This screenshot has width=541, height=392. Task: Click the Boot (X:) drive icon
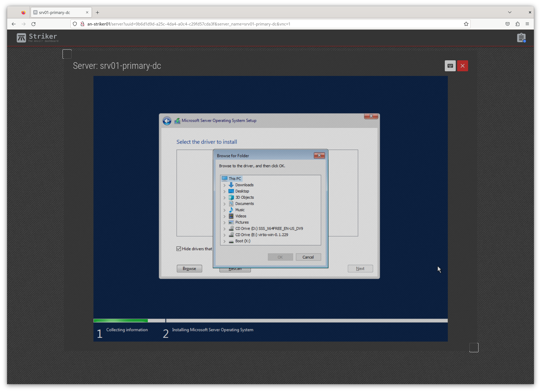231,241
